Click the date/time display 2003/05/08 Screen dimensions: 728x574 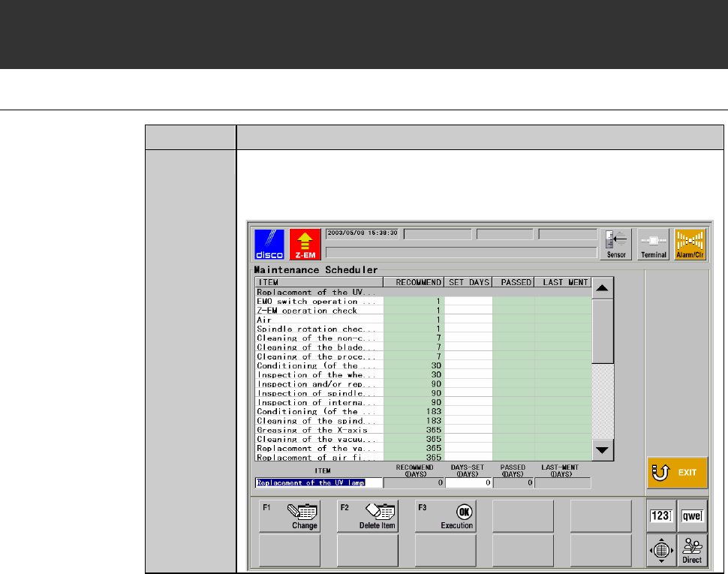362,233
